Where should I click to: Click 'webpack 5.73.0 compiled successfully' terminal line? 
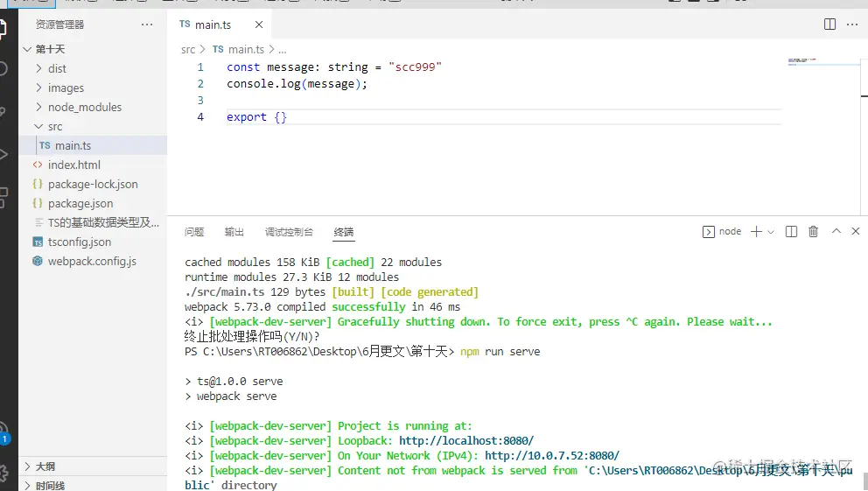[x=322, y=306]
